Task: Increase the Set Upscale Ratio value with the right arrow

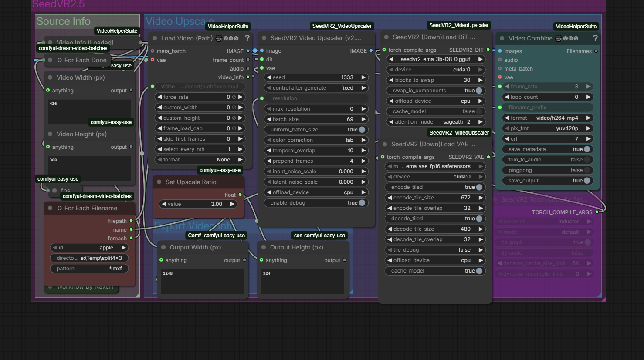Action: coord(233,204)
